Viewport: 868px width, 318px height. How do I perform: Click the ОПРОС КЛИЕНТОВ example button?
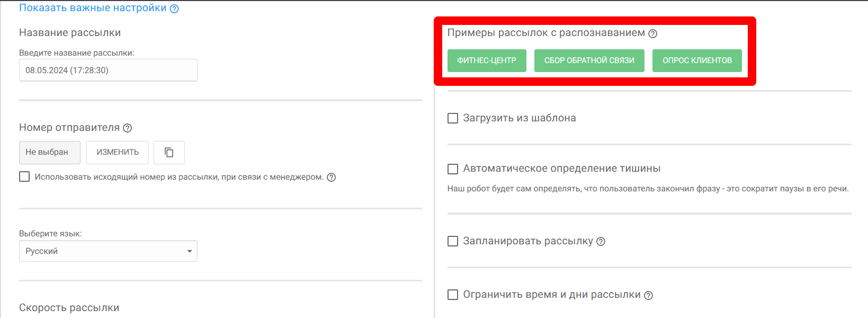(697, 60)
